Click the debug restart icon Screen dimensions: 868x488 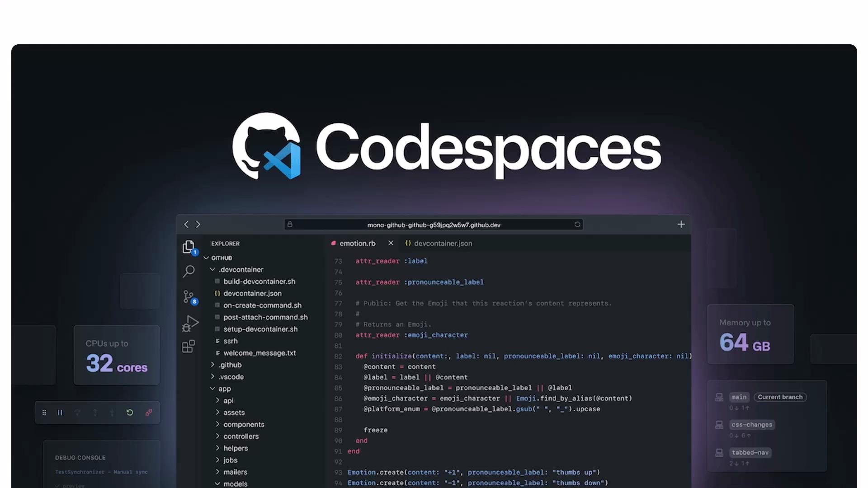[x=130, y=413]
